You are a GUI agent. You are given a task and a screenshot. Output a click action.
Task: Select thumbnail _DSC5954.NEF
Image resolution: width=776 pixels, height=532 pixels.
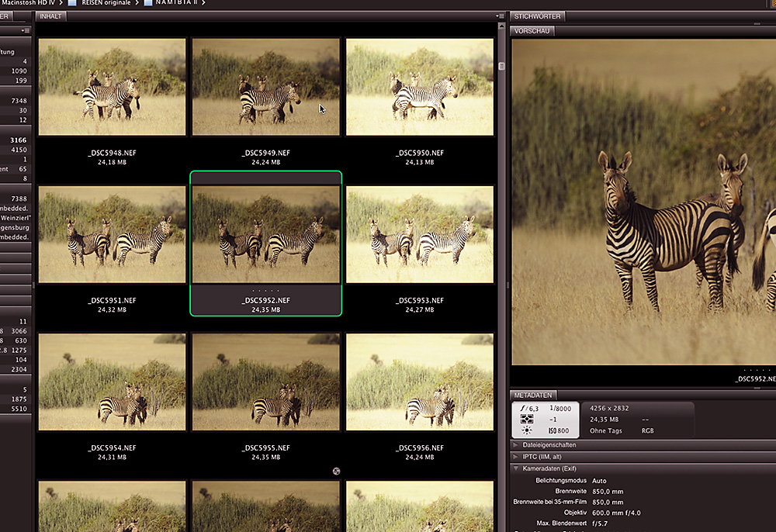113,382
